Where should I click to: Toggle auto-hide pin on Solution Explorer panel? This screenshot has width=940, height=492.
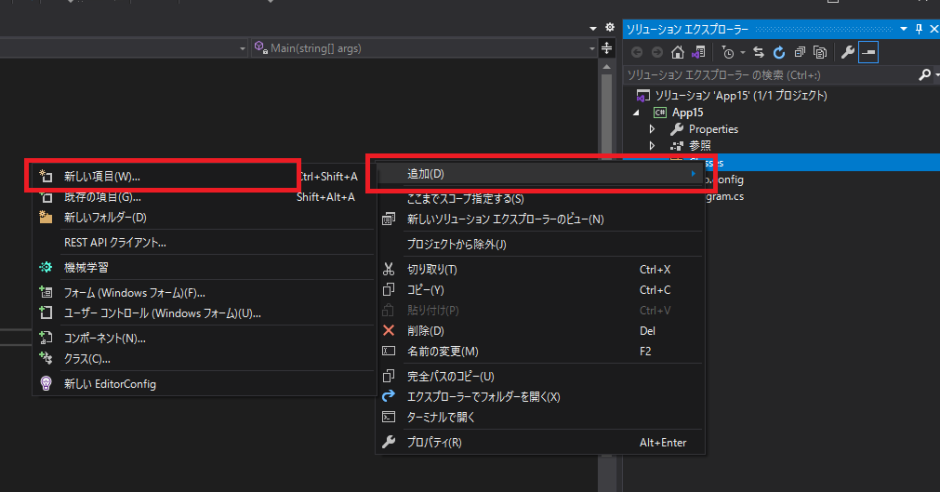coord(919,30)
